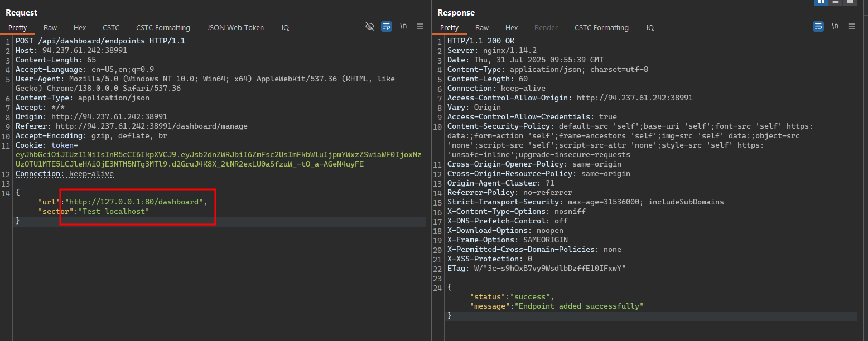868x341 pixels.
Task: Click request Content-Type: application/json line
Action: click(83, 98)
